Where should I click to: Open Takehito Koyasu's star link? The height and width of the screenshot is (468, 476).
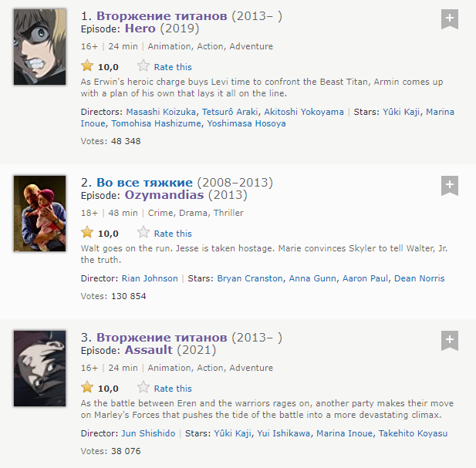click(x=413, y=433)
